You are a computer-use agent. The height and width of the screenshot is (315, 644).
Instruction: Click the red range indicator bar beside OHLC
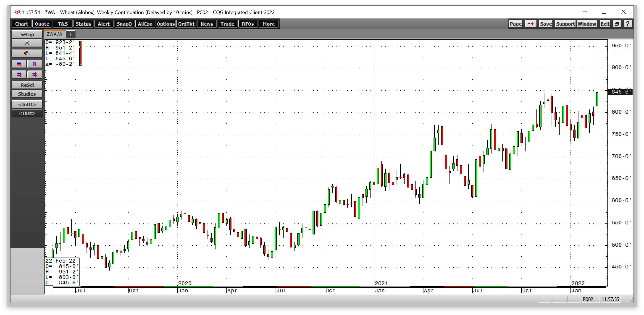80,53
